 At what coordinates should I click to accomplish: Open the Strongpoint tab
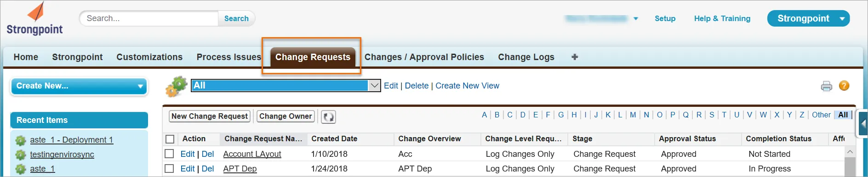pos(77,57)
